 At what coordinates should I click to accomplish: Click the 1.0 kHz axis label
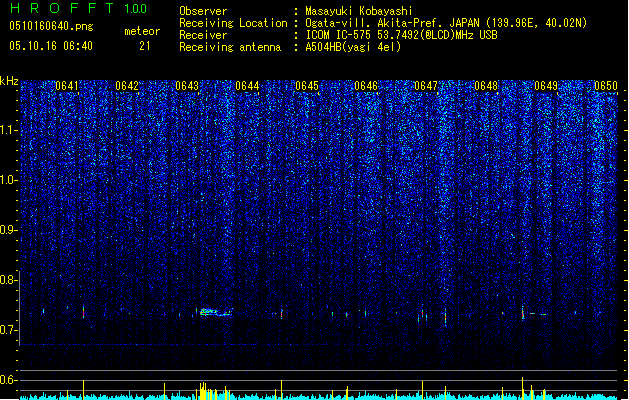(x=9, y=180)
